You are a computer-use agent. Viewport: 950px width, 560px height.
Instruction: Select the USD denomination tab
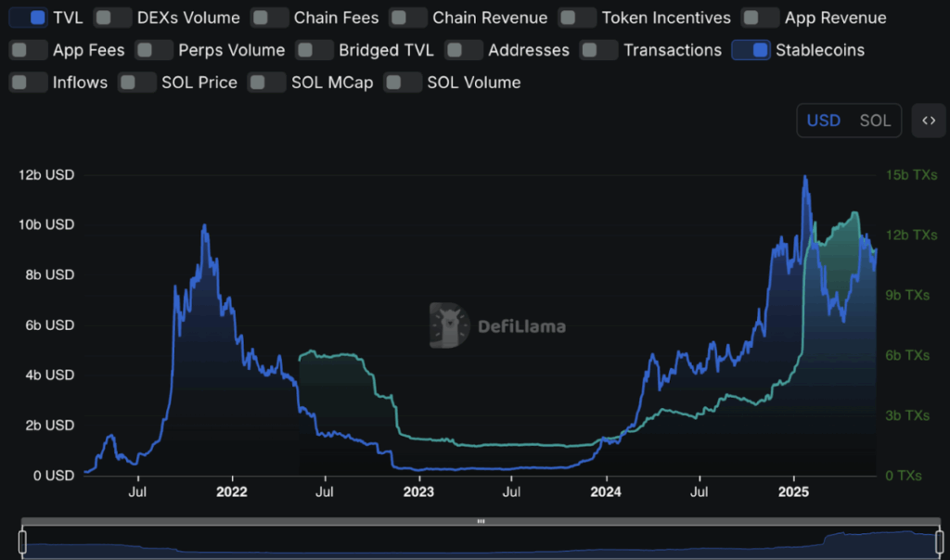click(x=823, y=121)
